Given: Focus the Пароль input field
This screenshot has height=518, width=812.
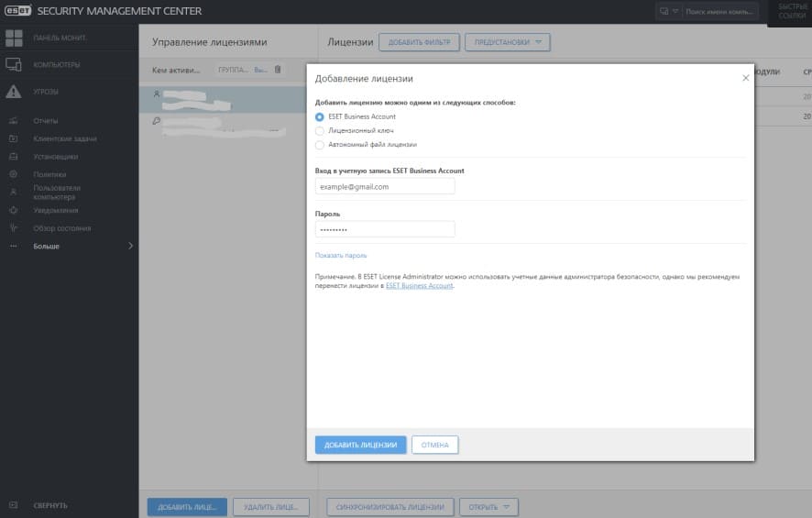Looking at the screenshot, I should [385, 229].
